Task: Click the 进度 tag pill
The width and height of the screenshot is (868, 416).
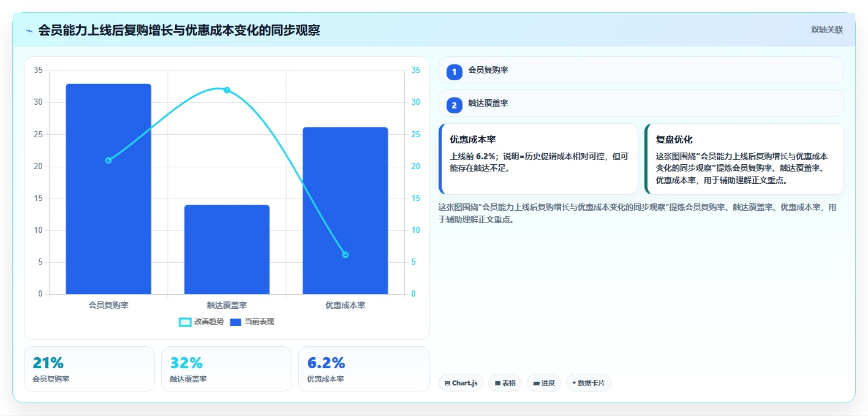Action: coord(544,383)
